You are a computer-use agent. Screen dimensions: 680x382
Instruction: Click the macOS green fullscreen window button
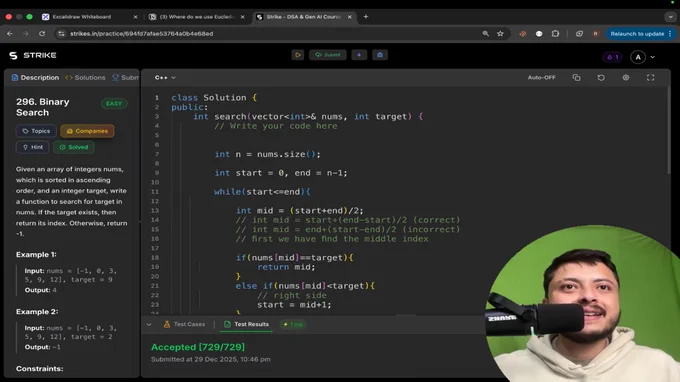(29, 17)
